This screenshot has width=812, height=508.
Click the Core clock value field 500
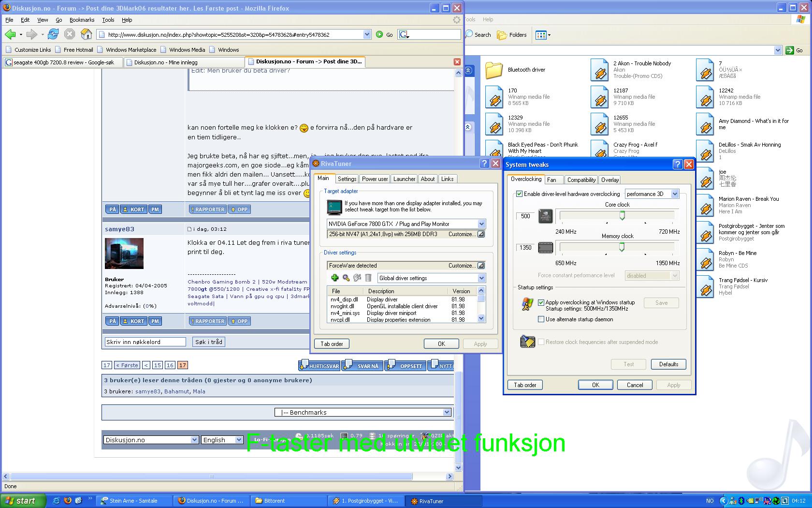525,216
